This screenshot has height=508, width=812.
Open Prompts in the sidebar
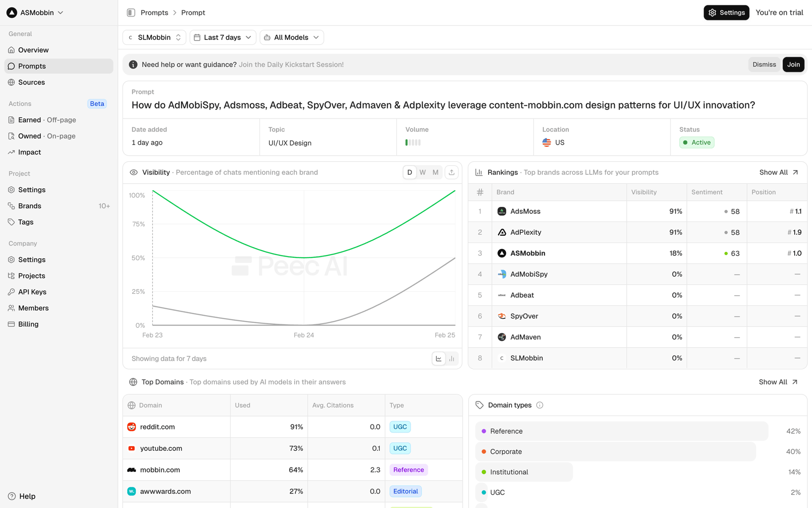point(59,66)
